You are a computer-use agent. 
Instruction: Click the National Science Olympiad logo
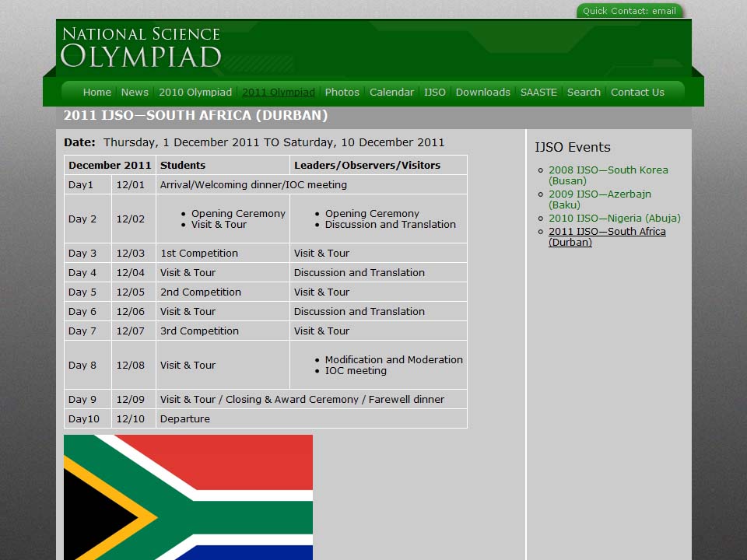[x=141, y=47]
